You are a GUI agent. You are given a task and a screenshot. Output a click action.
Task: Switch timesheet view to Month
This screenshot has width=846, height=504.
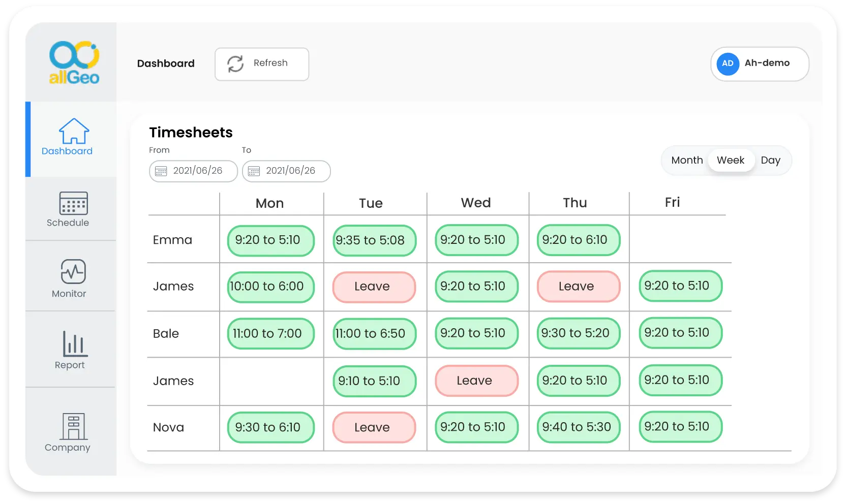tap(687, 160)
